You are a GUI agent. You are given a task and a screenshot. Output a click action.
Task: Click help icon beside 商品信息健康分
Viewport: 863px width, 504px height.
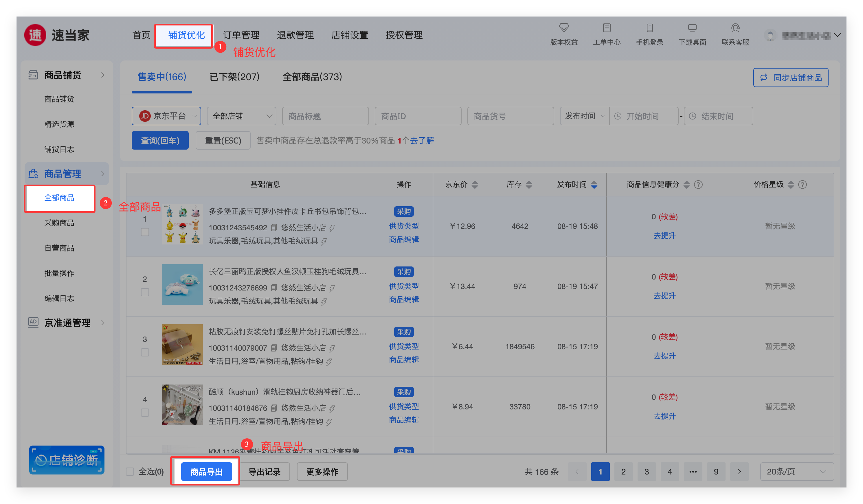[x=698, y=185]
